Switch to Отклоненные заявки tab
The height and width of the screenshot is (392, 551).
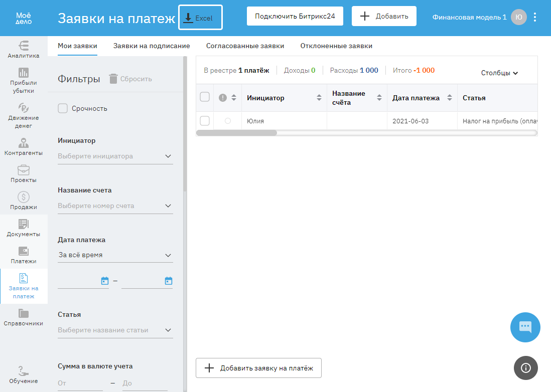[336, 46]
